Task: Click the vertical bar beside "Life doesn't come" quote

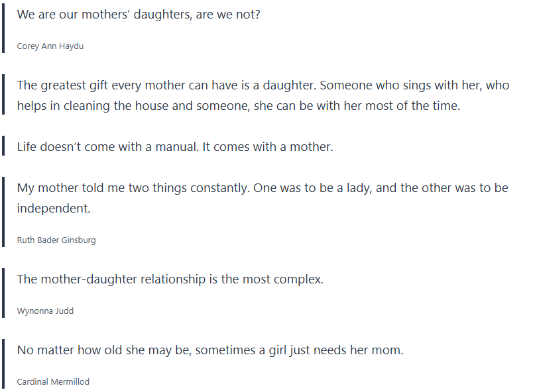Action: coord(4,146)
